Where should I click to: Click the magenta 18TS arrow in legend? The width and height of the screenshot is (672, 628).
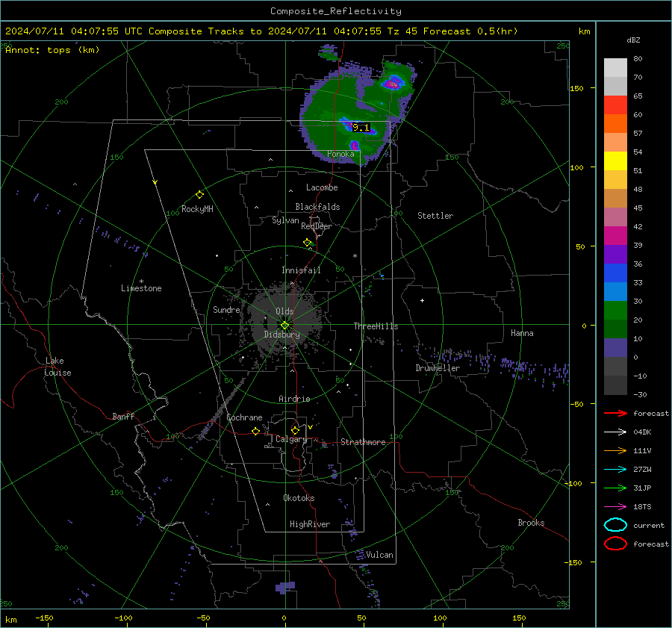(615, 506)
